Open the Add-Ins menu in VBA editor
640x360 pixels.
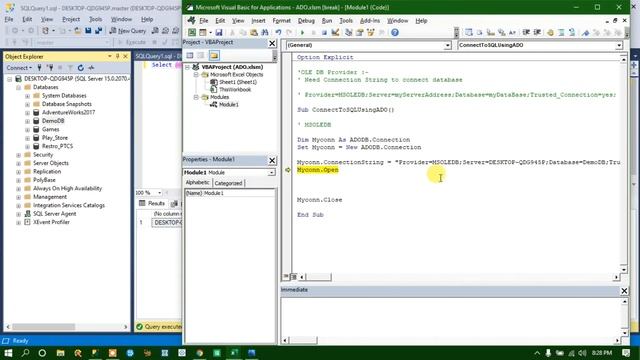(369, 20)
